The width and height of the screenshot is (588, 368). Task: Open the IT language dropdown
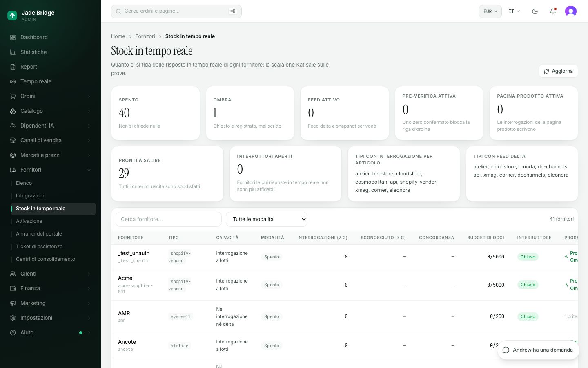pos(514,11)
